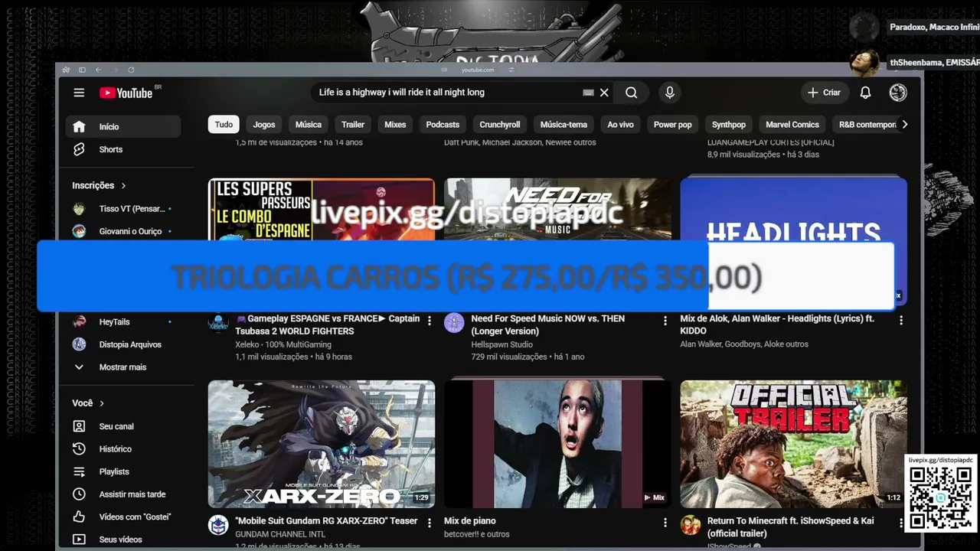Open Distopia Arquivos subscription channel

click(x=123, y=344)
